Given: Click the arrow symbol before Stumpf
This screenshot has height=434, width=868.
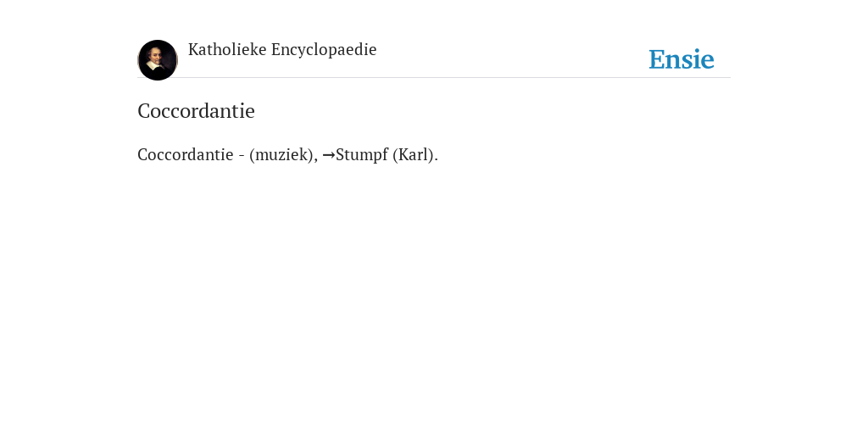Looking at the screenshot, I should (x=328, y=155).
